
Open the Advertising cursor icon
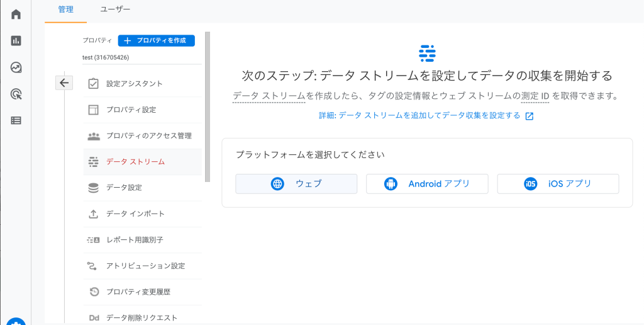pyautogui.click(x=16, y=94)
